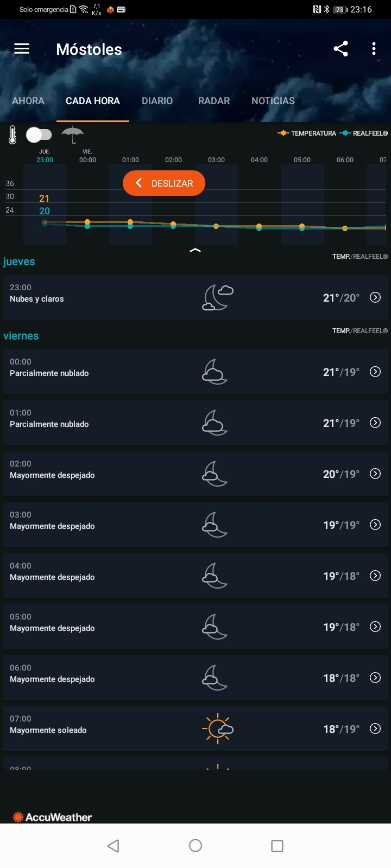391x868 pixels.
Task: Open the hamburger navigation menu
Action: point(22,49)
